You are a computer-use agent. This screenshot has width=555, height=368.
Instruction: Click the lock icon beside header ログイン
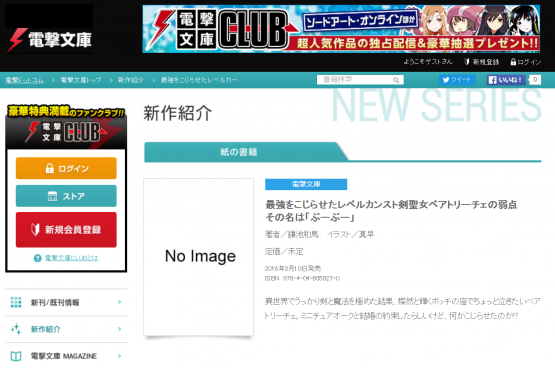tap(513, 62)
